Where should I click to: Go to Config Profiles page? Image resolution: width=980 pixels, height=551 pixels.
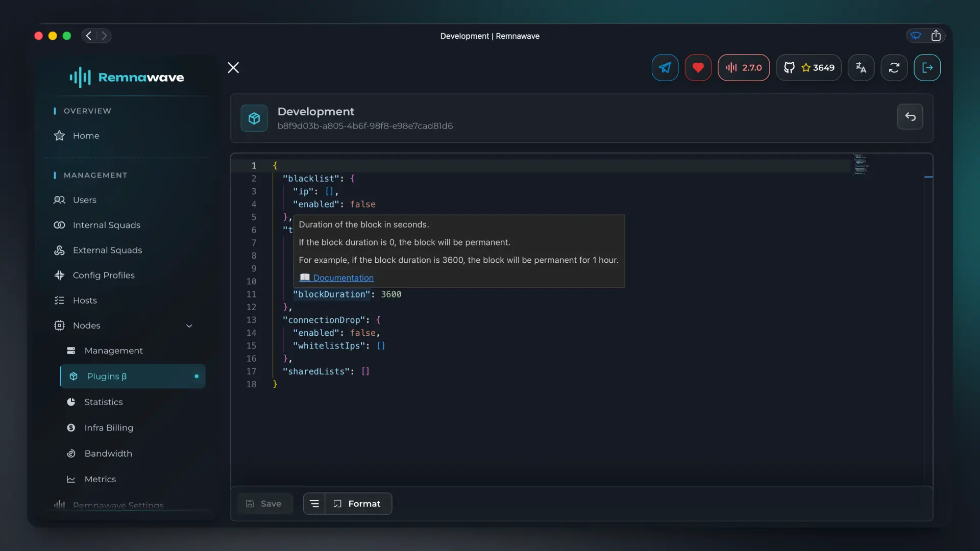(x=104, y=275)
